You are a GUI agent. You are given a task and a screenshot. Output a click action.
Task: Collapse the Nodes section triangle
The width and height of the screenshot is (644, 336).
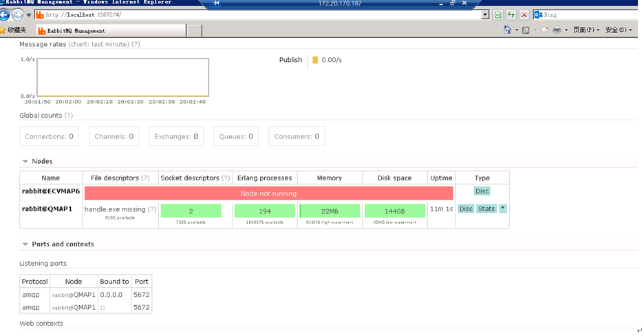[25, 161]
